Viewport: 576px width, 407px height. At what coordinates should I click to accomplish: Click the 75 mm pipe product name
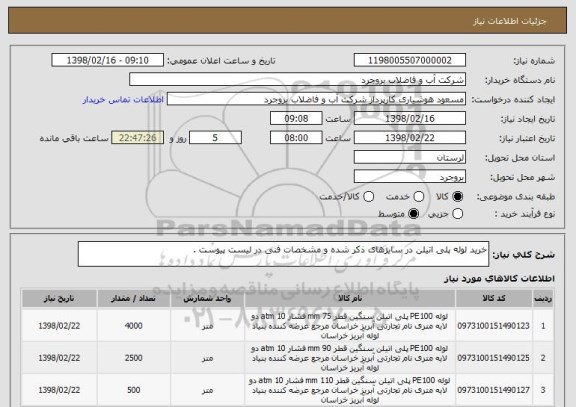pyautogui.click(x=349, y=326)
